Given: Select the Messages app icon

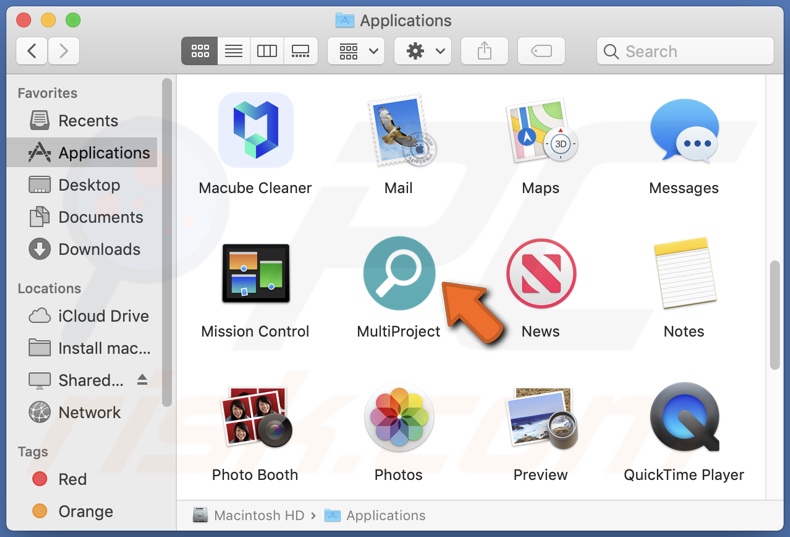Looking at the screenshot, I should click(x=684, y=130).
